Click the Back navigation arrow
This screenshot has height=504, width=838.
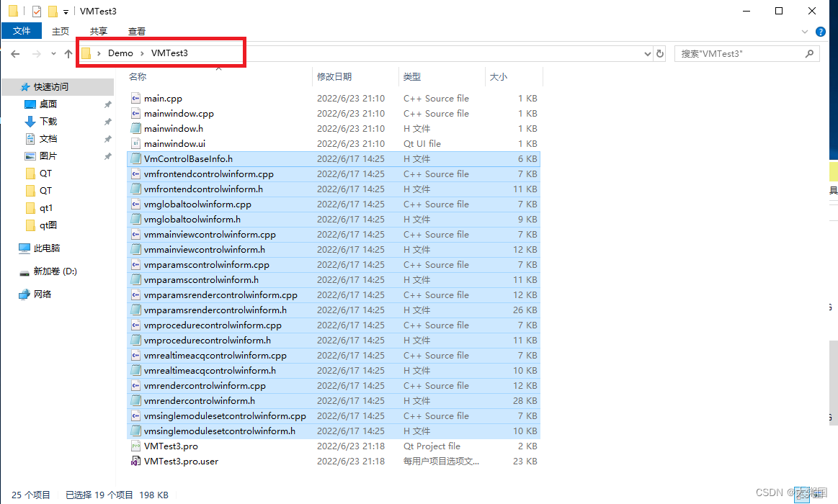point(16,53)
